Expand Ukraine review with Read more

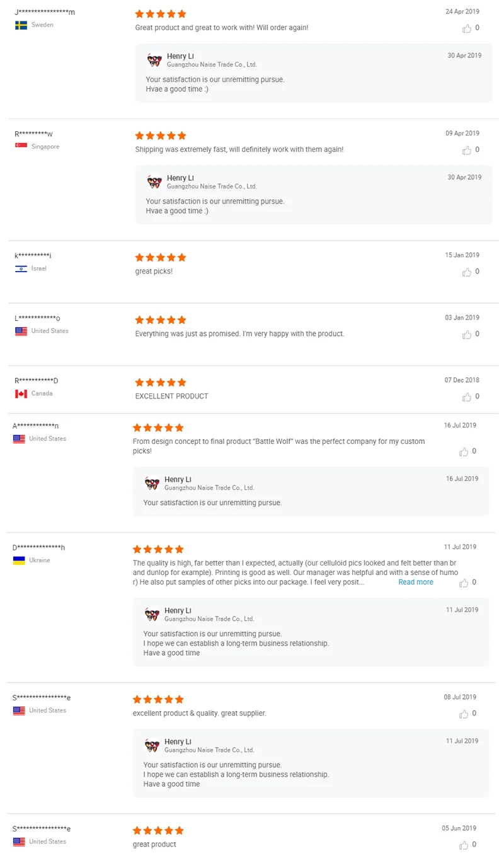pos(416,582)
